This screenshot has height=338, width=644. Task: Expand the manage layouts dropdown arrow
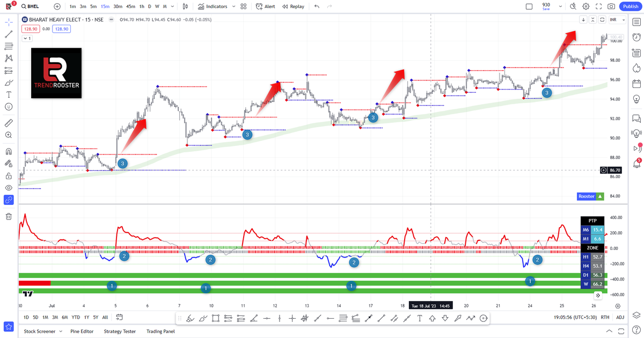click(560, 6)
